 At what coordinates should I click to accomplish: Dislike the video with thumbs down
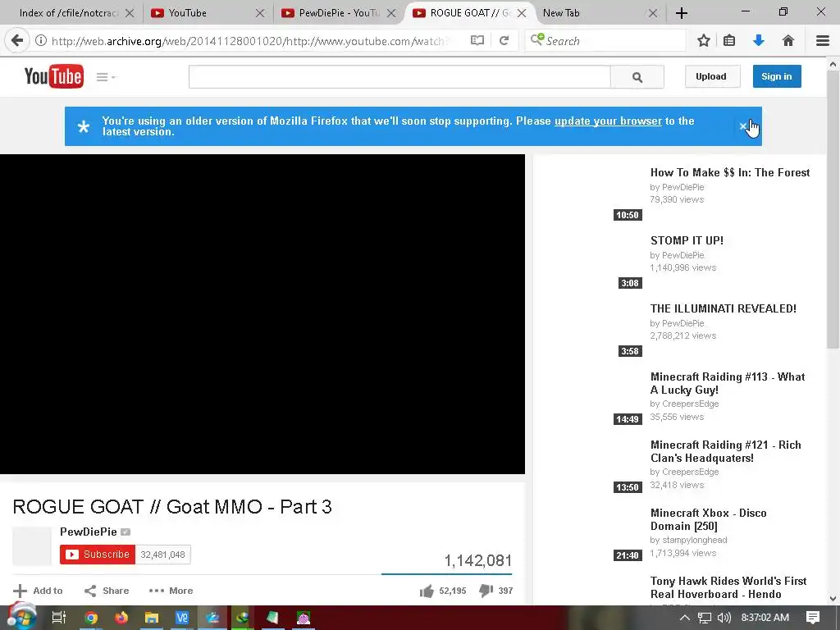click(486, 591)
